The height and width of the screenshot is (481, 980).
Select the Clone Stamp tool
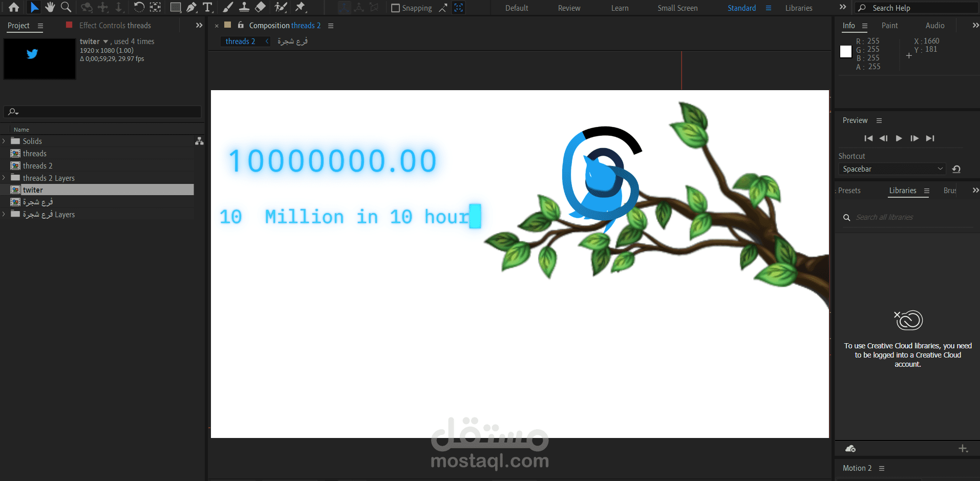(244, 7)
